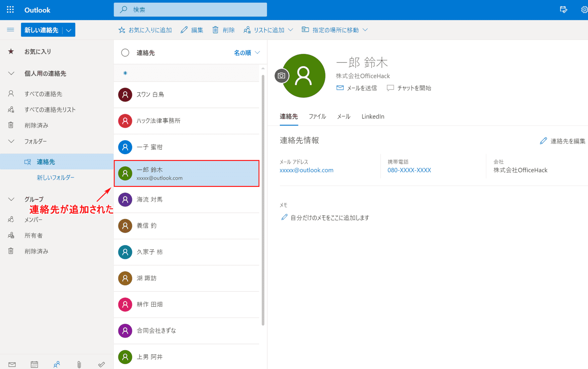This screenshot has width=588, height=369.
Task: Collapse フォルダー section
Action: pyautogui.click(x=11, y=141)
